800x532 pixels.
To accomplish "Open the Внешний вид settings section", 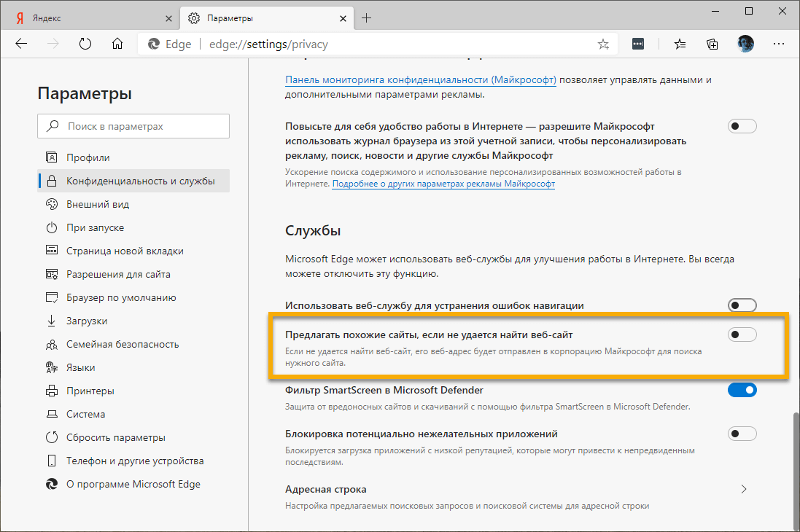I will pyautogui.click(x=98, y=204).
